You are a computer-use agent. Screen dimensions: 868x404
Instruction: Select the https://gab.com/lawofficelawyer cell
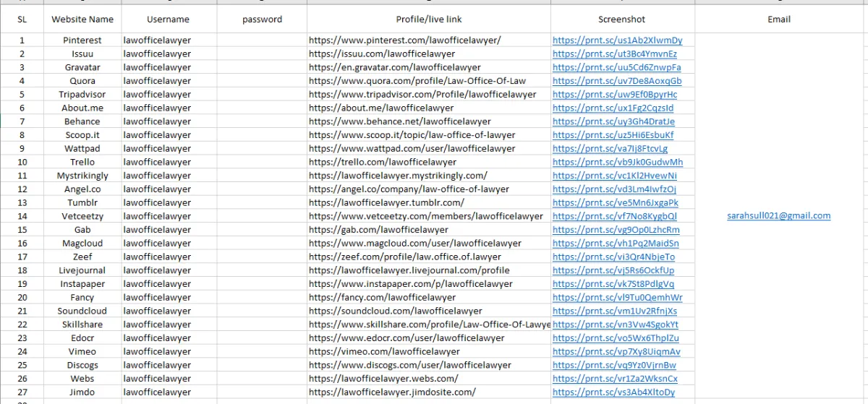tap(429, 230)
